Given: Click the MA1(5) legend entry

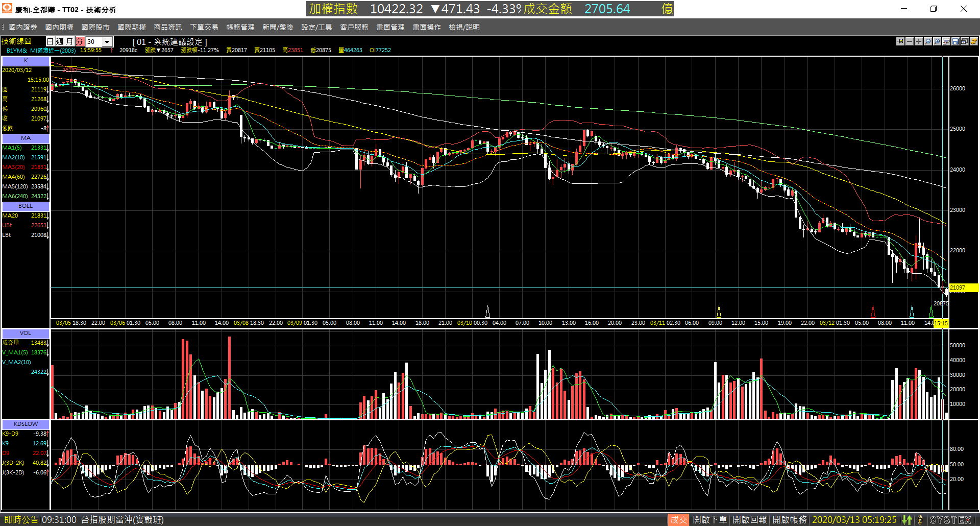Looking at the screenshot, I should [x=25, y=148].
